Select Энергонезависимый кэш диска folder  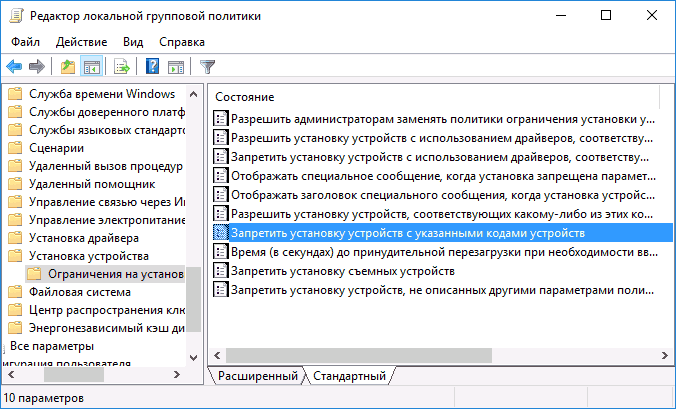coord(107,328)
